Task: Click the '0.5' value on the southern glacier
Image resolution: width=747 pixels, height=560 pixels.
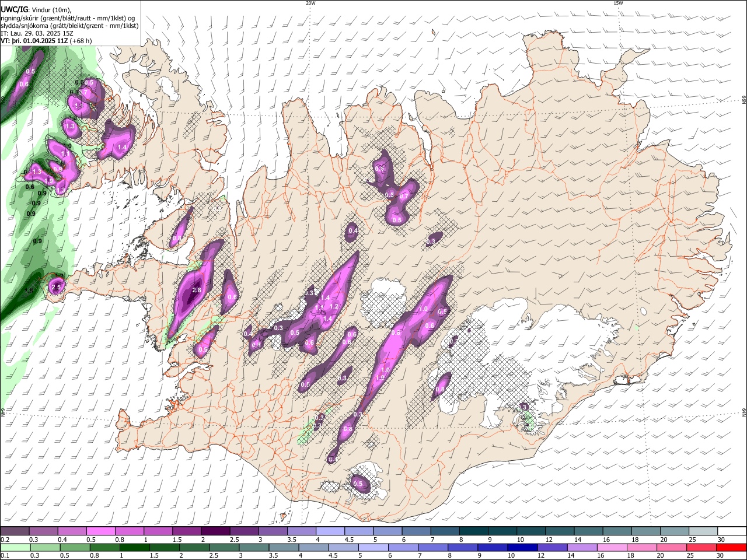Action: [x=358, y=484]
